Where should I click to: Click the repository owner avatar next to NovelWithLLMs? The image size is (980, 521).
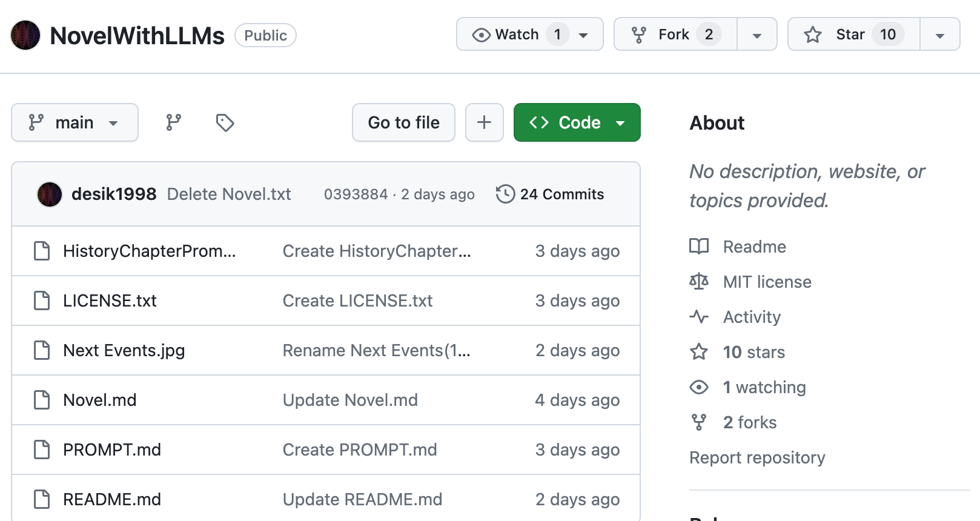click(25, 35)
